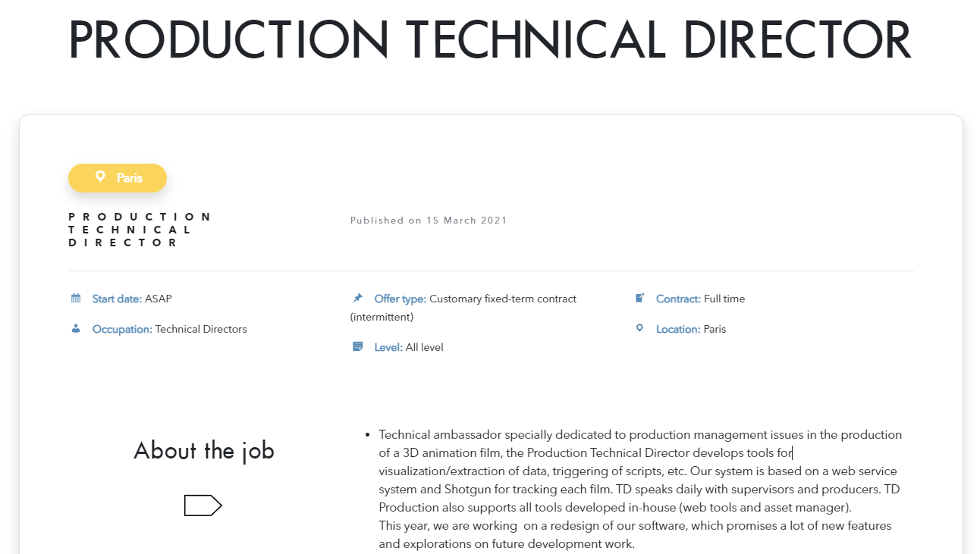Click the Occupation label
This screenshot has width=980, height=554.
pos(122,329)
